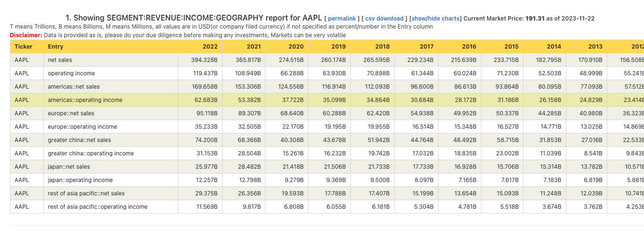The height and width of the screenshot is (234, 644).
Task: Click the red Disclaimer label
Action: click(x=26, y=35)
